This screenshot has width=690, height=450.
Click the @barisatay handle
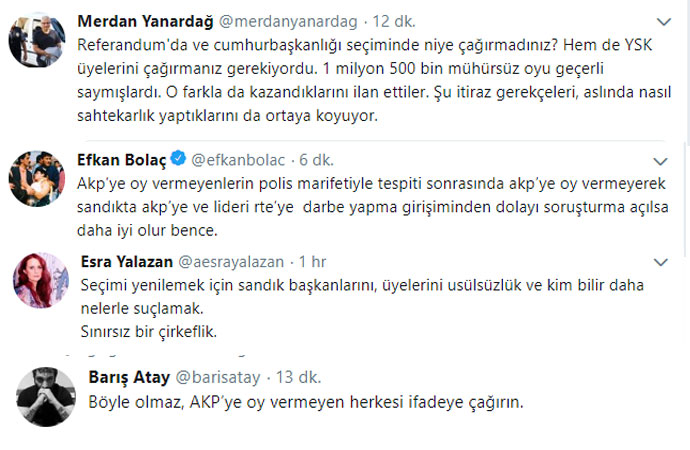point(221,378)
